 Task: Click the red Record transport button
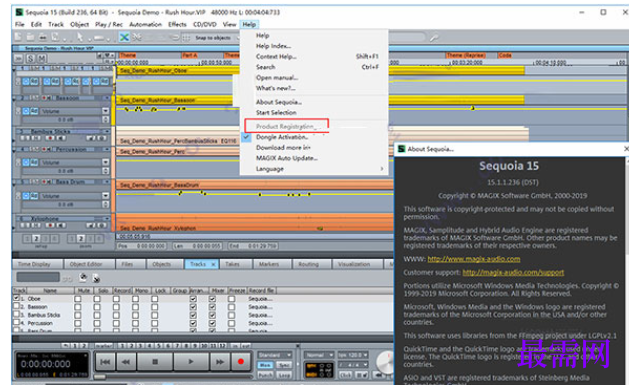coord(241,362)
